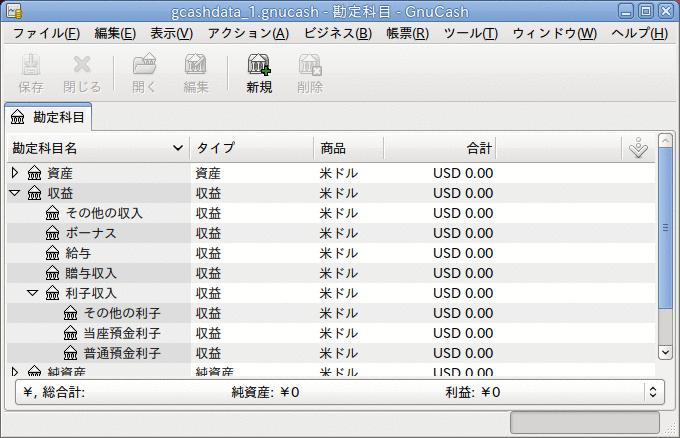Switch to the 勘定科目 tab
680x438 pixels.
point(48,117)
